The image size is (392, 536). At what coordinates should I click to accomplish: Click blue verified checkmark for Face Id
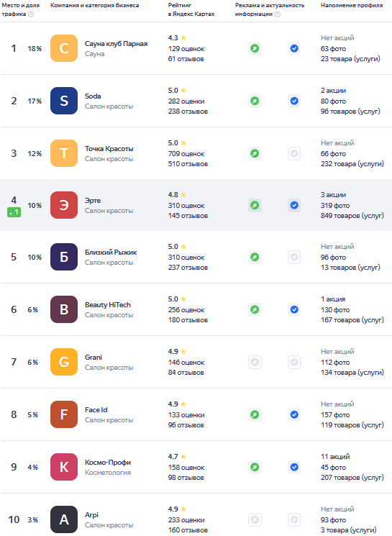[294, 414]
